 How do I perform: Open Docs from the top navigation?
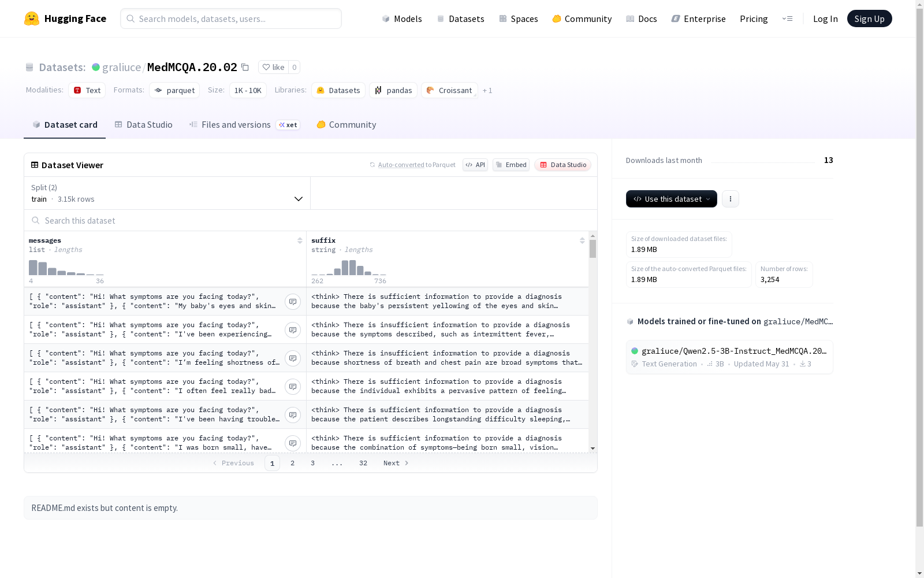[x=642, y=18]
